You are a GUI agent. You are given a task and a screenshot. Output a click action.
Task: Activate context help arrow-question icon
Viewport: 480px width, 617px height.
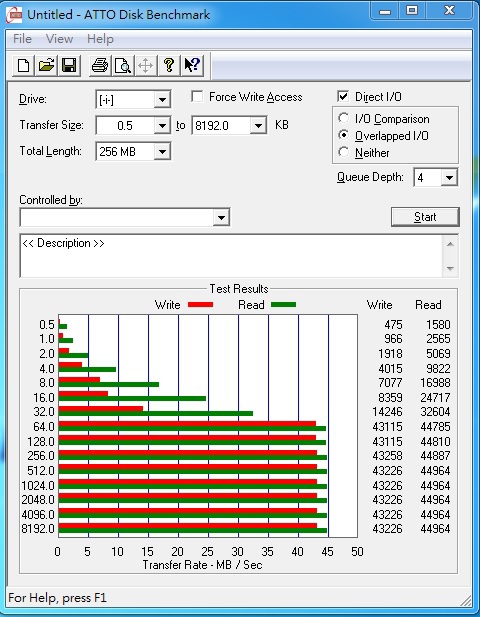click(x=192, y=65)
